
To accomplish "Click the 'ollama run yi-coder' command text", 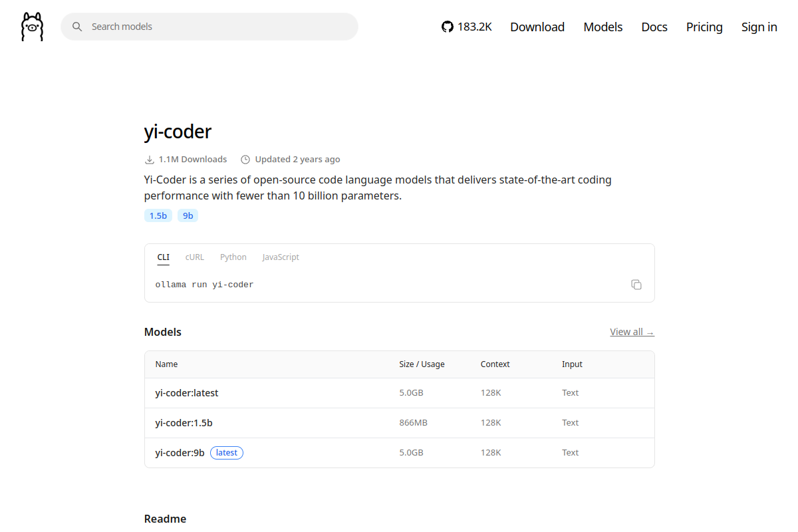I will click(205, 285).
